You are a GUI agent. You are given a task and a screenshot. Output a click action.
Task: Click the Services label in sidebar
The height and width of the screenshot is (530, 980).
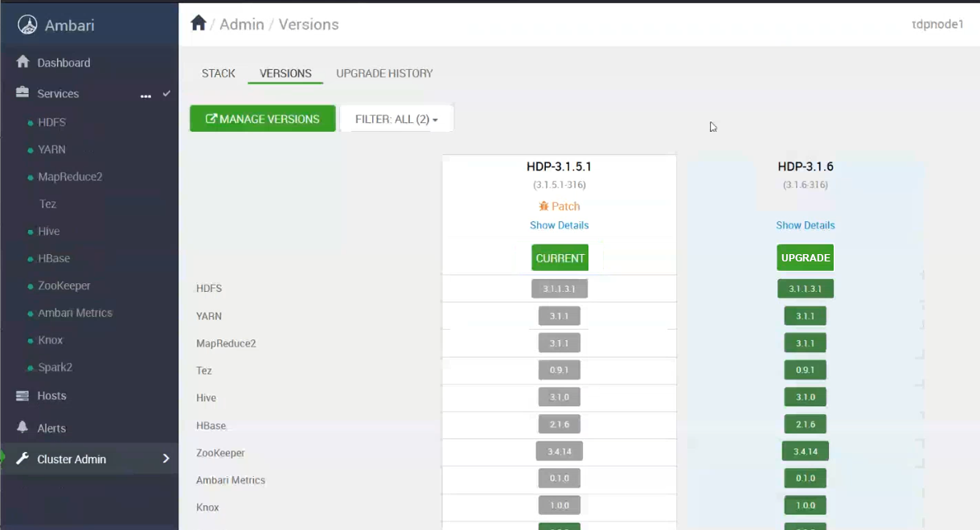(58, 93)
